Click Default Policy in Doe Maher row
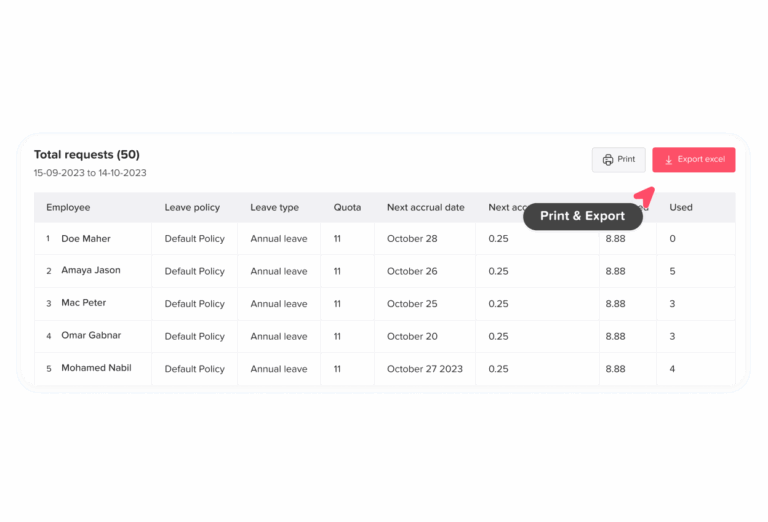768x522 pixels. click(x=194, y=239)
